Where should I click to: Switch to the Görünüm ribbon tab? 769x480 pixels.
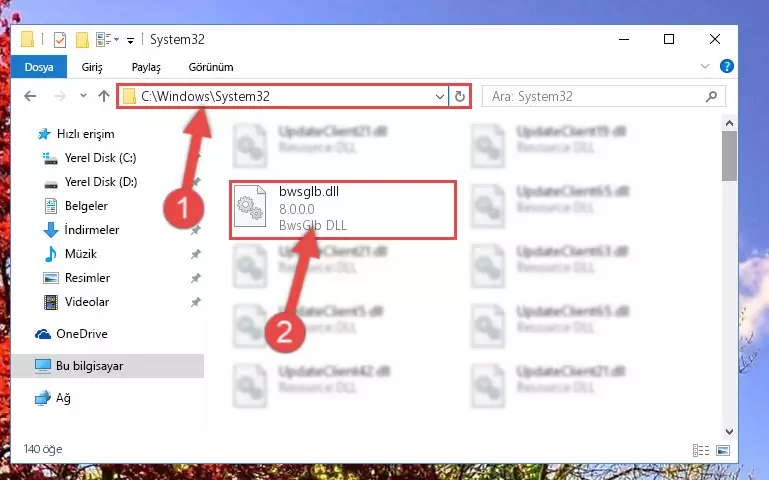(x=211, y=67)
